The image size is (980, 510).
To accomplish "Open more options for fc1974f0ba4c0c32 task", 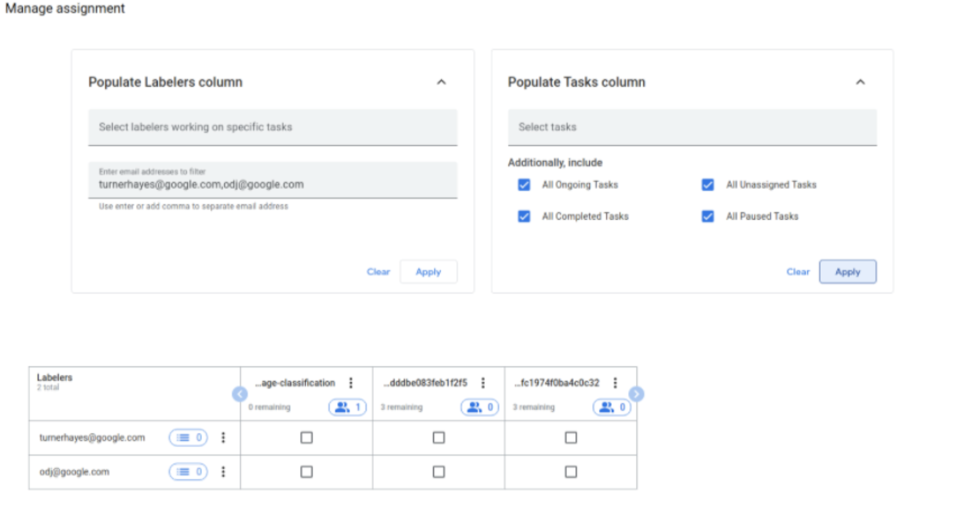I will pos(615,383).
